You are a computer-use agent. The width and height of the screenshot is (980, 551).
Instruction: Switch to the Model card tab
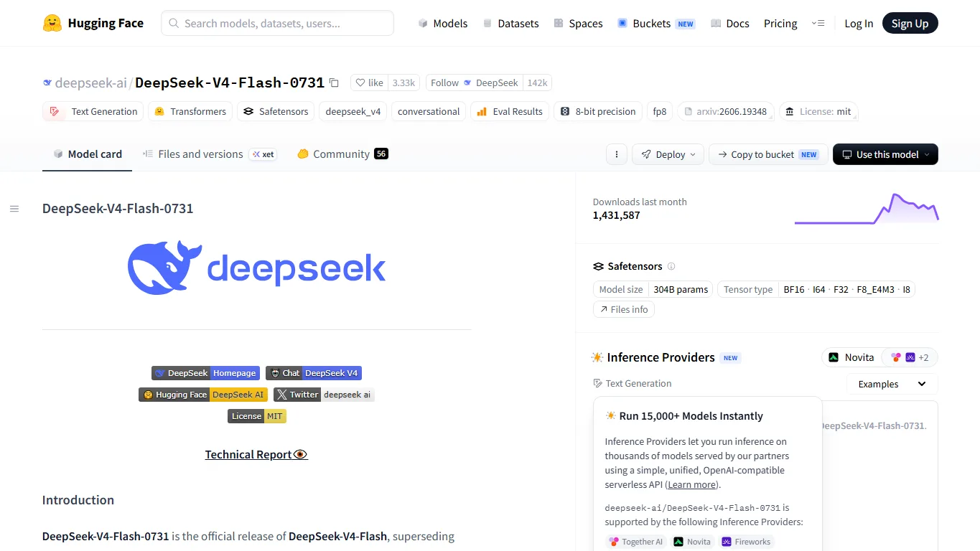click(88, 154)
